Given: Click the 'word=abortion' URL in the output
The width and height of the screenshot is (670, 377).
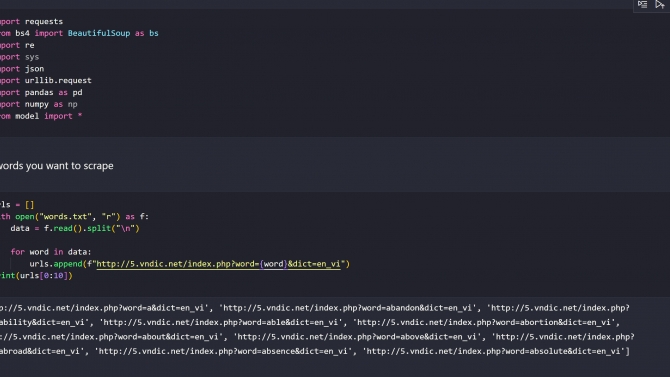Looking at the screenshot, I should point(484,322).
